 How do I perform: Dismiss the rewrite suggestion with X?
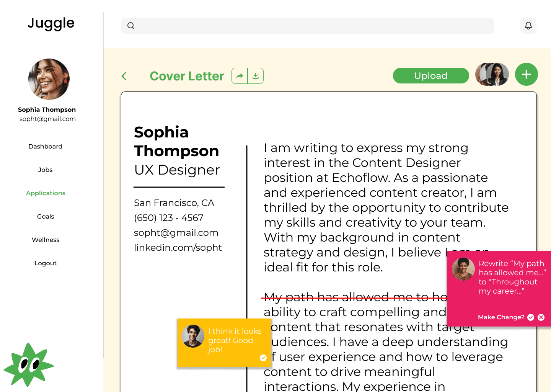click(x=541, y=317)
